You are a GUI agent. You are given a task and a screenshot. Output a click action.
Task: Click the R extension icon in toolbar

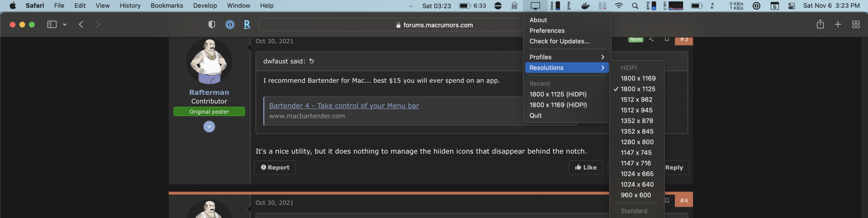point(247,25)
